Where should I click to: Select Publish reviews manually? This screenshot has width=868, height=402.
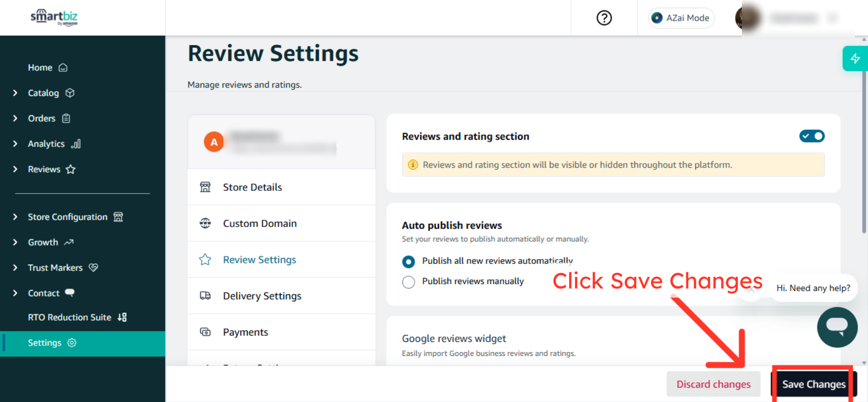tap(408, 282)
